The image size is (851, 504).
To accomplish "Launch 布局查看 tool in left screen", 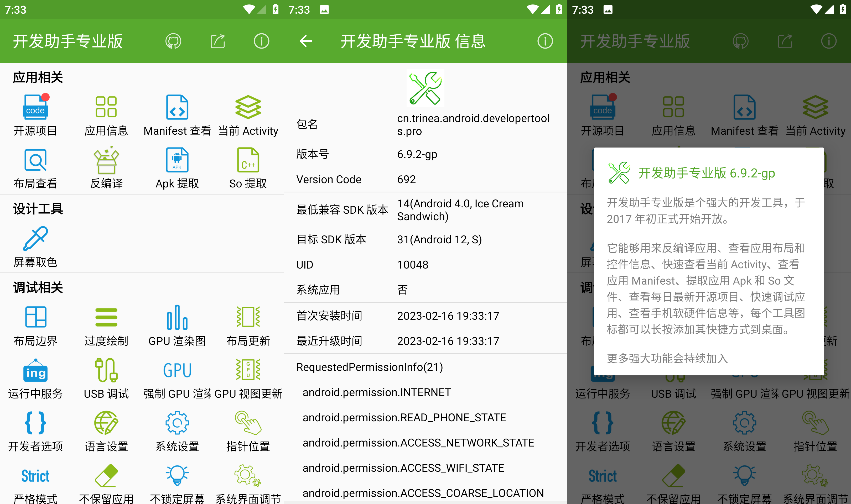I will point(35,169).
